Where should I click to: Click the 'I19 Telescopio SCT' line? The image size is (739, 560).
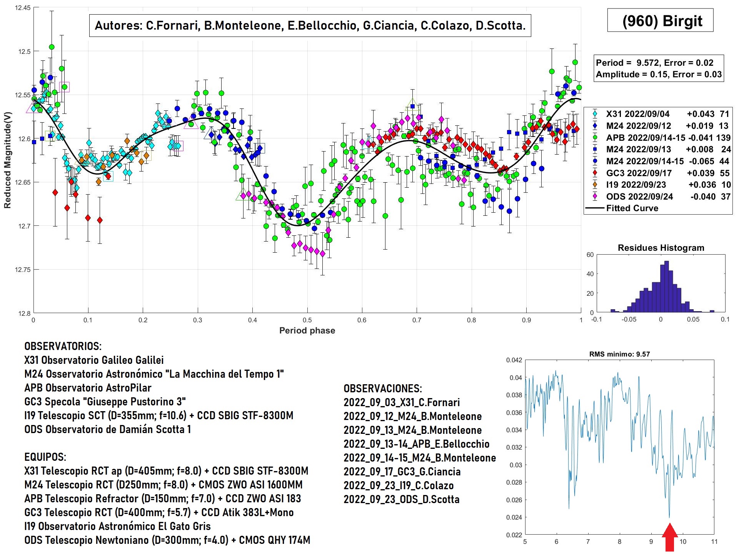tap(159, 415)
